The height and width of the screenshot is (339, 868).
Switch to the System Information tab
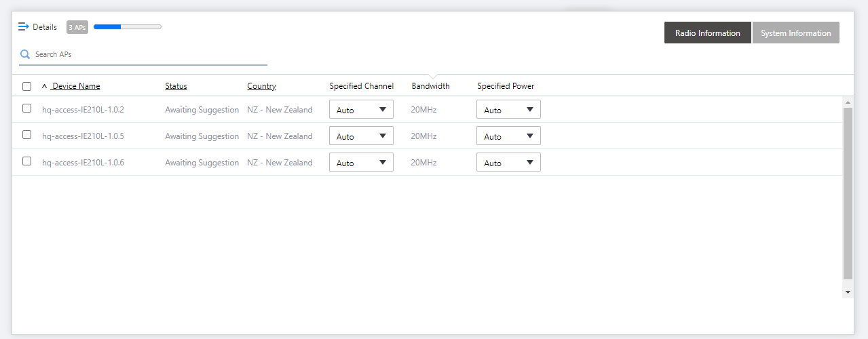(795, 33)
